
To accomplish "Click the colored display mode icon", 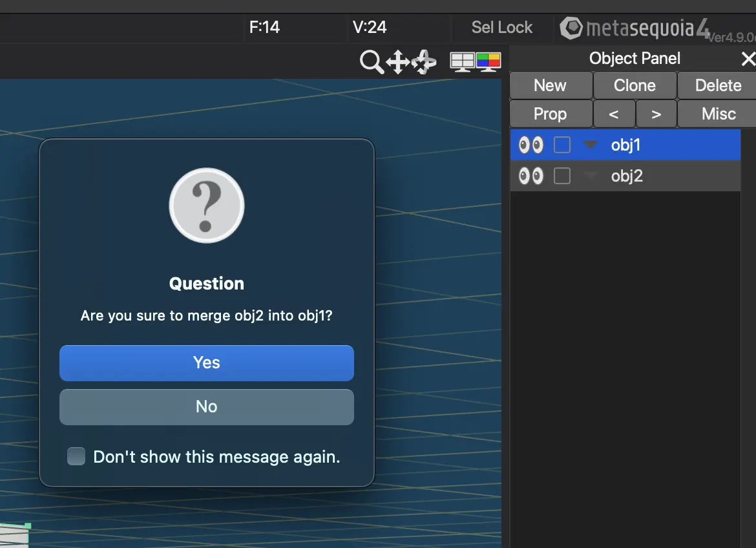I will (488, 62).
